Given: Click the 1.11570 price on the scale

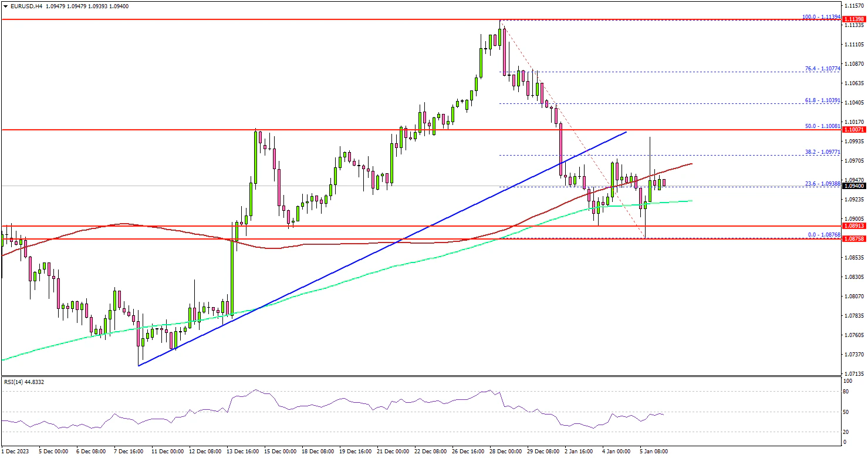Looking at the screenshot, I should [x=854, y=5].
